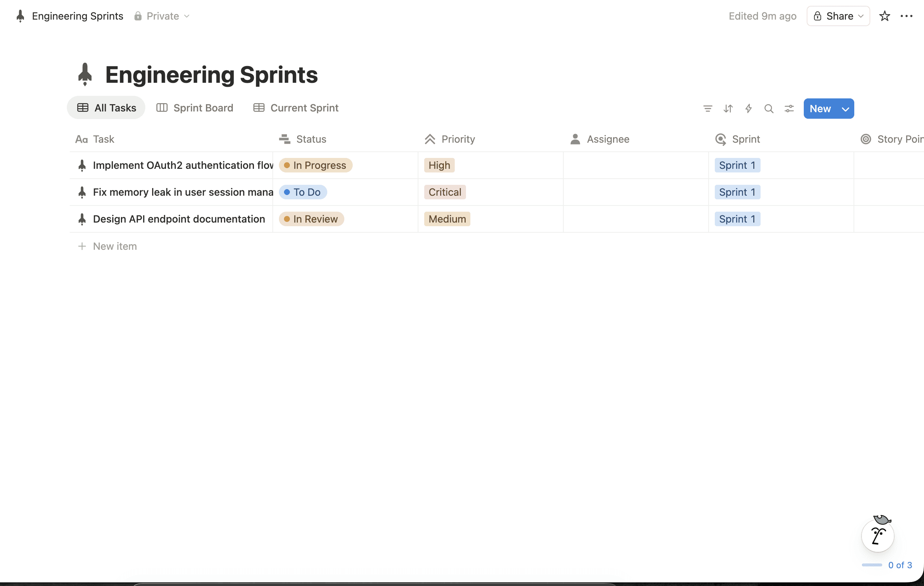Open the Private visibility dropdown
This screenshot has width=924, height=586.
click(162, 16)
